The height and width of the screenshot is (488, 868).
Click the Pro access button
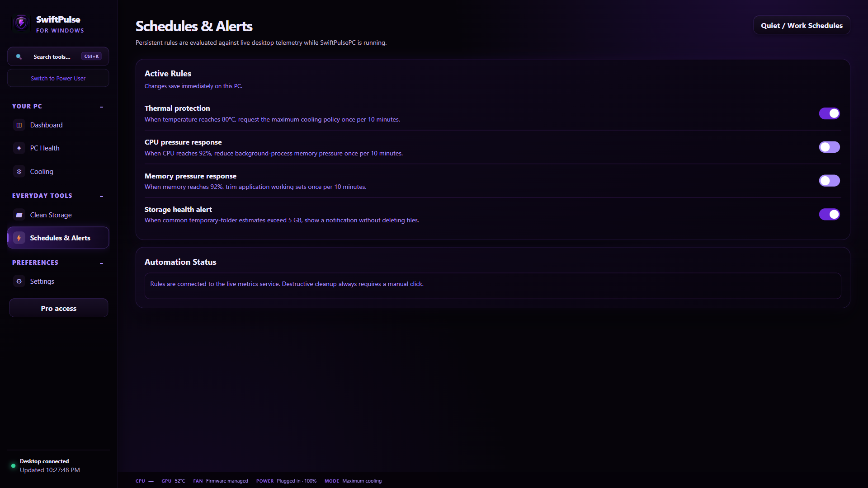pyautogui.click(x=59, y=308)
